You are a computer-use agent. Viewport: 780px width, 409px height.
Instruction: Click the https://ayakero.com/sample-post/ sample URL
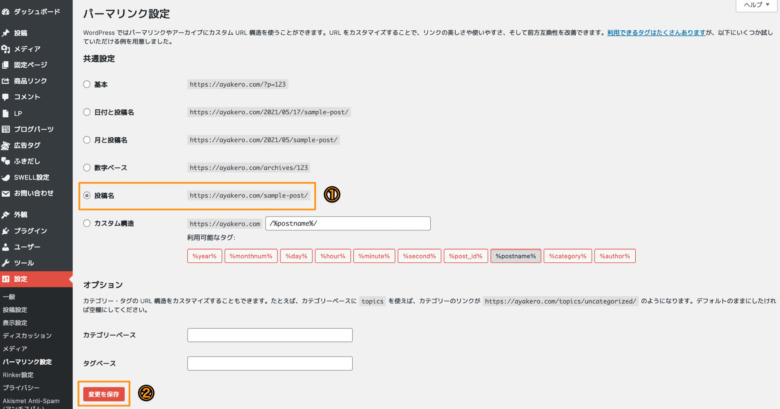coord(249,196)
